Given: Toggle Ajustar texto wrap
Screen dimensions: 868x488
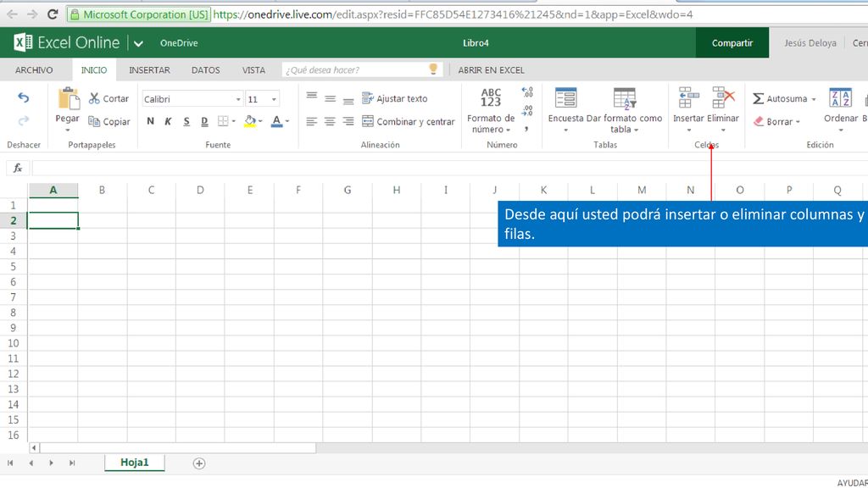Looking at the screenshot, I should (395, 98).
